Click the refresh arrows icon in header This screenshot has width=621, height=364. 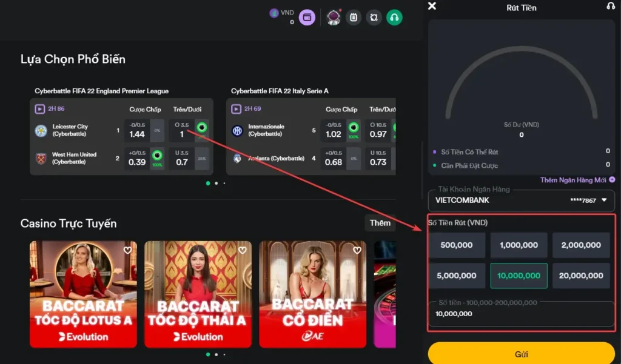click(x=374, y=18)
